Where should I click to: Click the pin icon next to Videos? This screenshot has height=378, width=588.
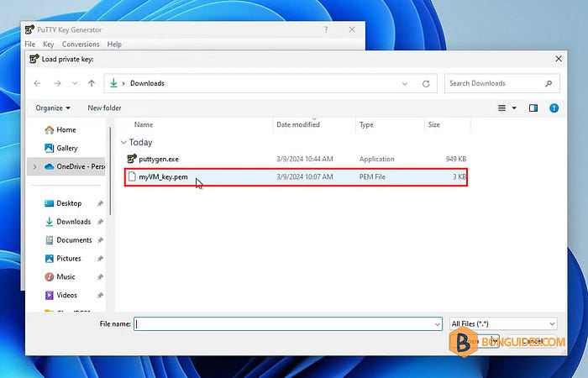(100, 296)
